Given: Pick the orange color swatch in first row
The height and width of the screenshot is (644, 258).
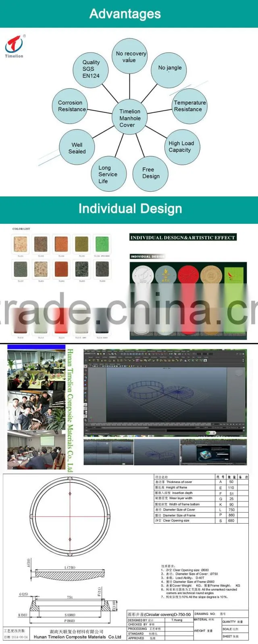Looking at the screenshot, I should coord(61,244).
